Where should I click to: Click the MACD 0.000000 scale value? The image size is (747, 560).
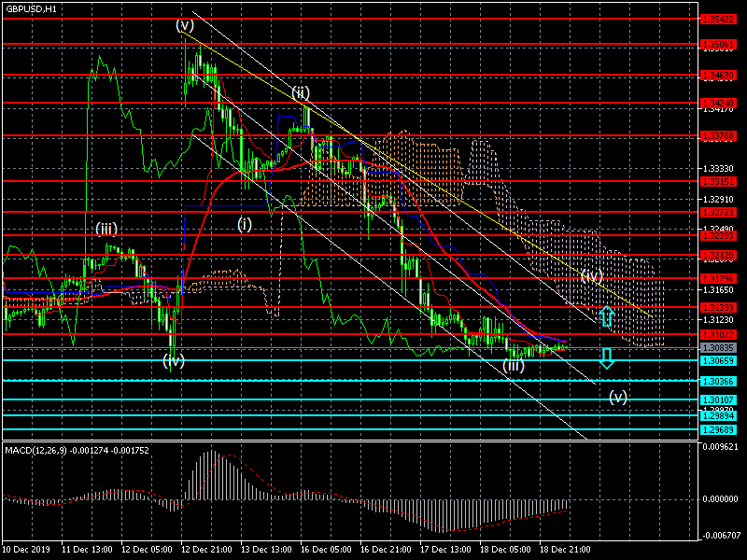722,500
